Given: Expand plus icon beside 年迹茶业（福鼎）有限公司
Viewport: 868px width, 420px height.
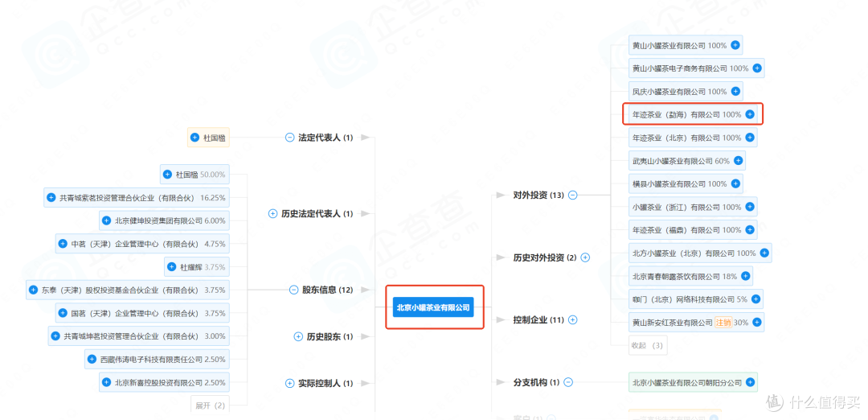Looking at the screenshot, I should (750, 229).
